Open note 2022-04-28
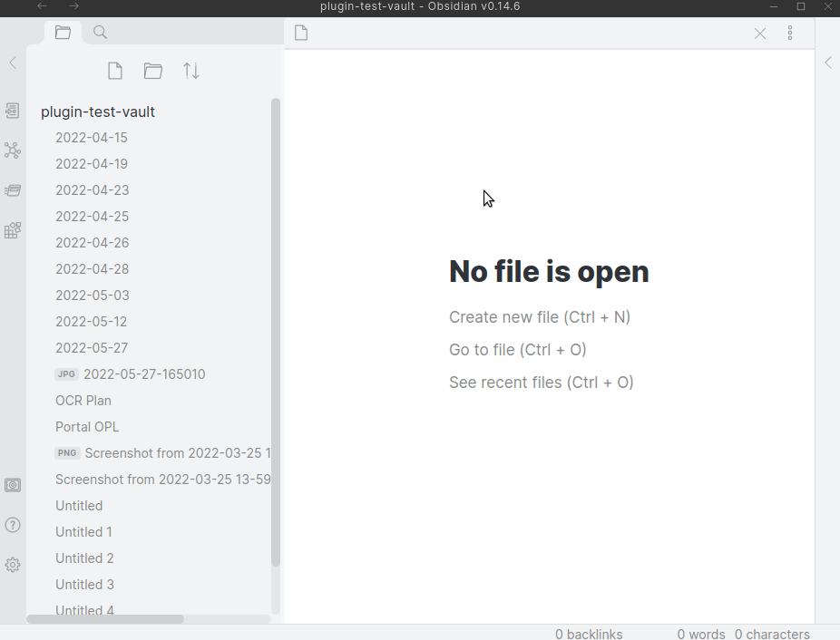This screenshot has height=640, width=840. [x=93, y=269]
